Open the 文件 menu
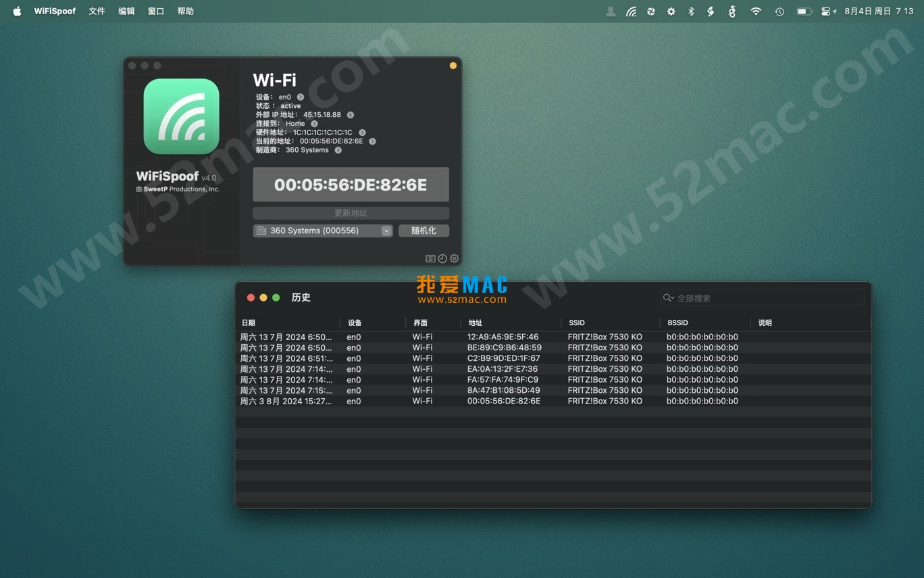Screen dimensions: 924x578 pos(97,11)
